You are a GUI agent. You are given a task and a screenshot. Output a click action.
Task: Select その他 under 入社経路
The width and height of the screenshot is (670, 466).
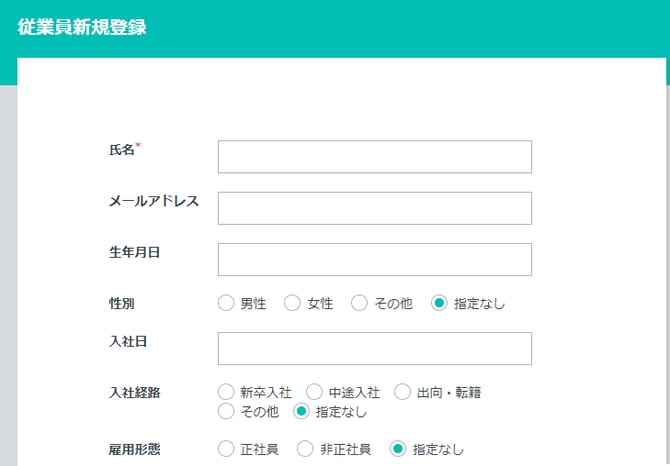point(226,411)
